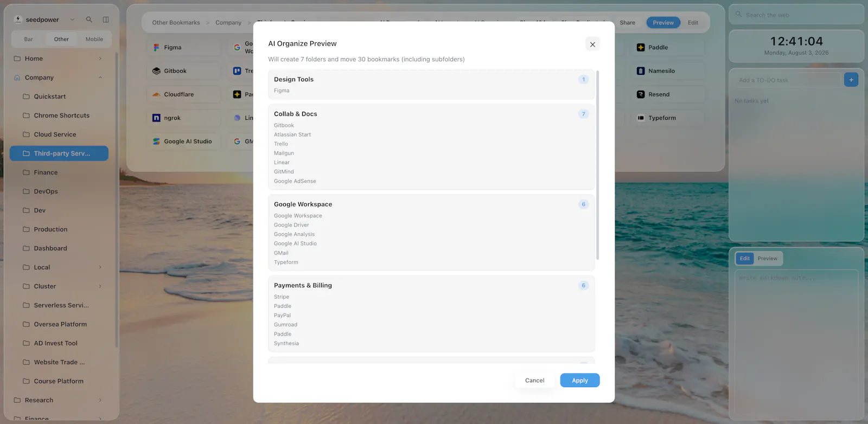The width and height of the screenshot is (868, 424).
Task: Click the Collab & Docs folder heading
Action: (x=295, y=114)
